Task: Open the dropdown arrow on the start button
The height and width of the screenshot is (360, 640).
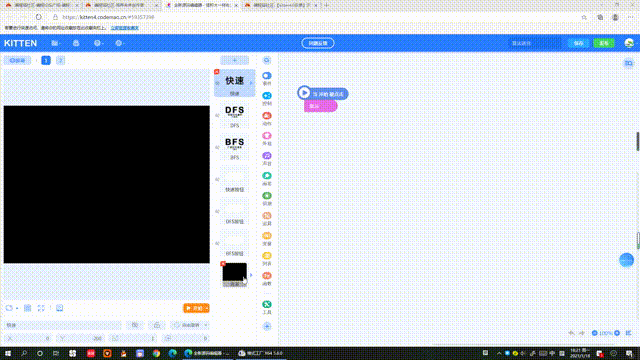Action: (x=207, y=308)
